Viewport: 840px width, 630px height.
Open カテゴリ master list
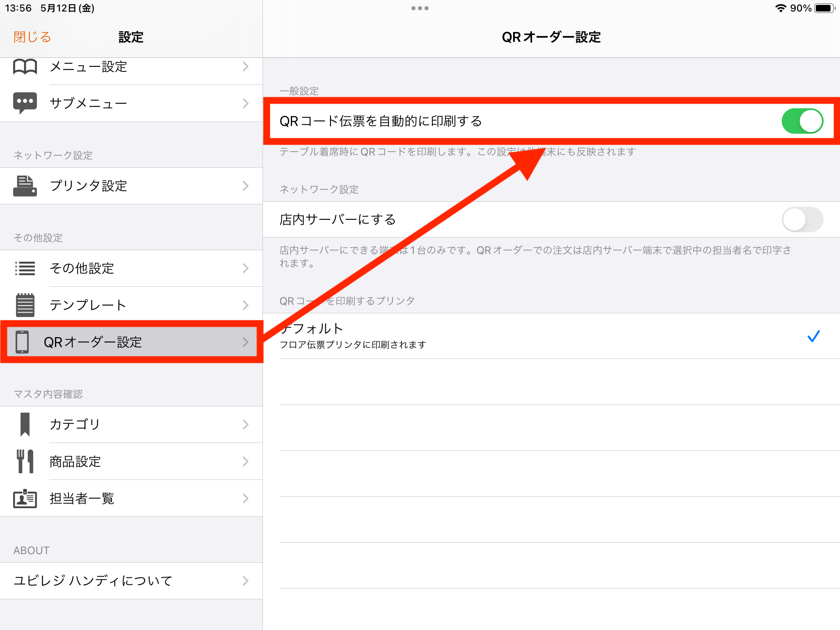tap(131, 424)
